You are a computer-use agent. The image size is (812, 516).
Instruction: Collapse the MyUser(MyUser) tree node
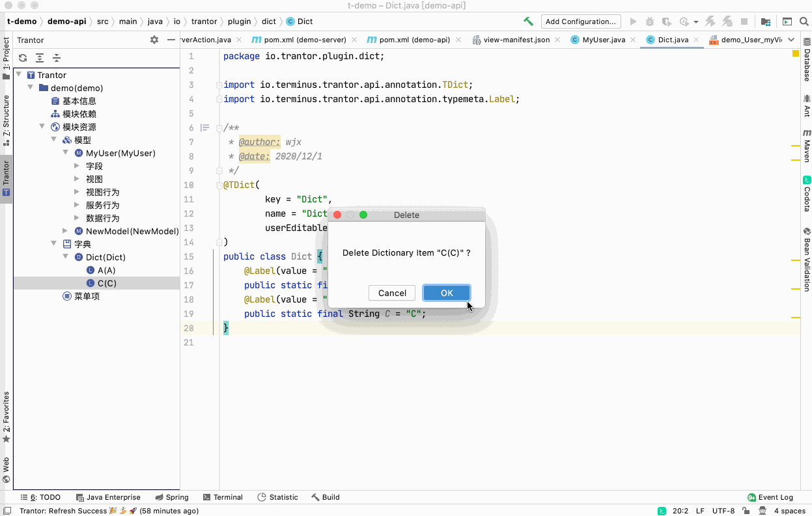pos(66,153)
